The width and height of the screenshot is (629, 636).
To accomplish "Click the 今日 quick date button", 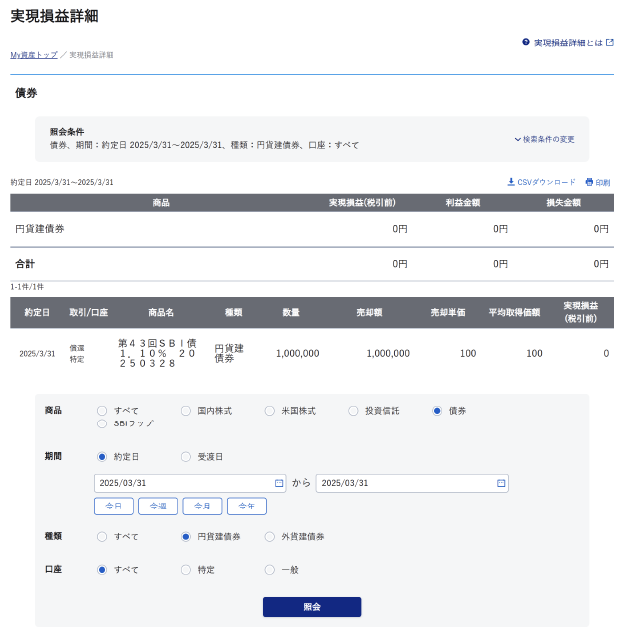I will coord(113,506).
